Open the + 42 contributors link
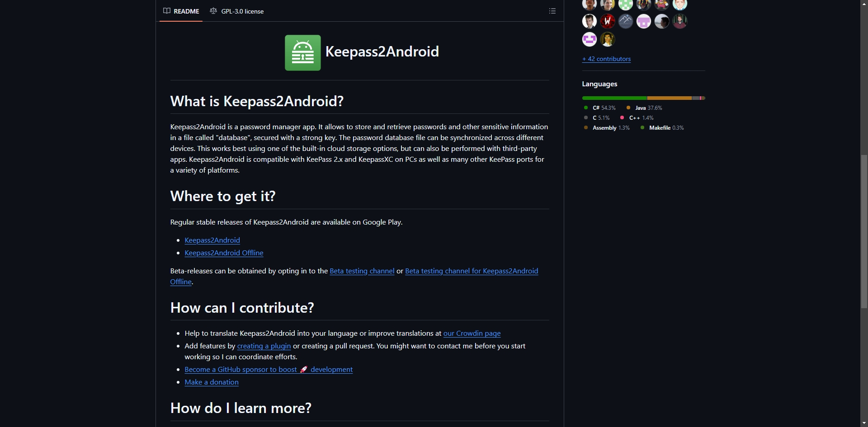Viewport: 868px width, 427px height. 606,59
